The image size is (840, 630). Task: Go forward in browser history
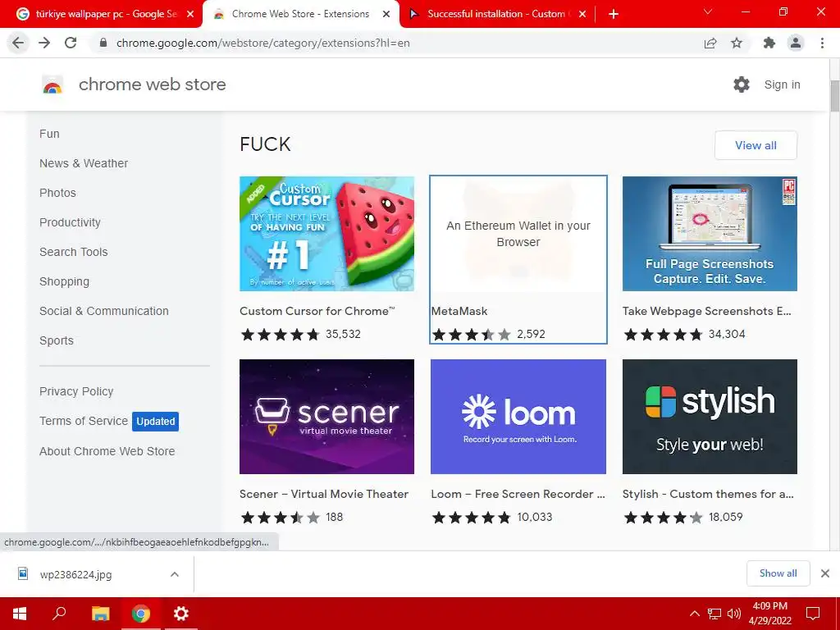click(x=44, y=43)
